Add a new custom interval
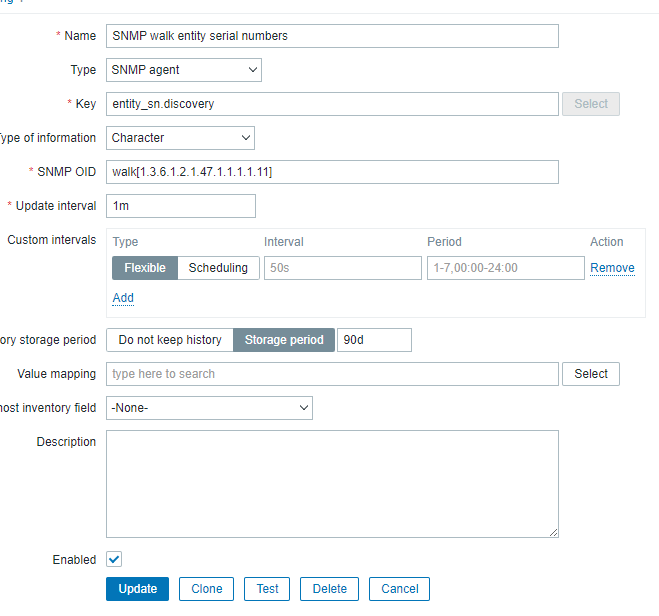This screenshot has height=616, width=659. [x=123, y=298]
